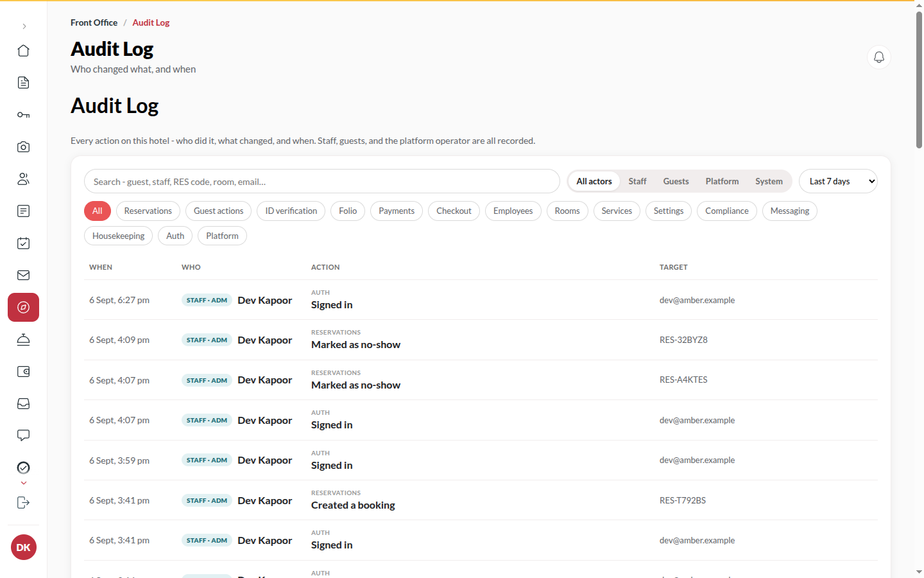
Task: Open the camera icon in sidebar
Action: tap(24, 147)
